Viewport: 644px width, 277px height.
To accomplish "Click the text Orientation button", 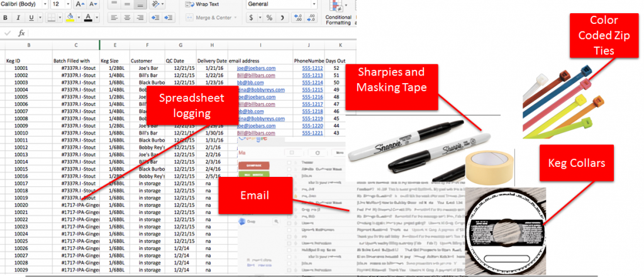I will [155, 4].
